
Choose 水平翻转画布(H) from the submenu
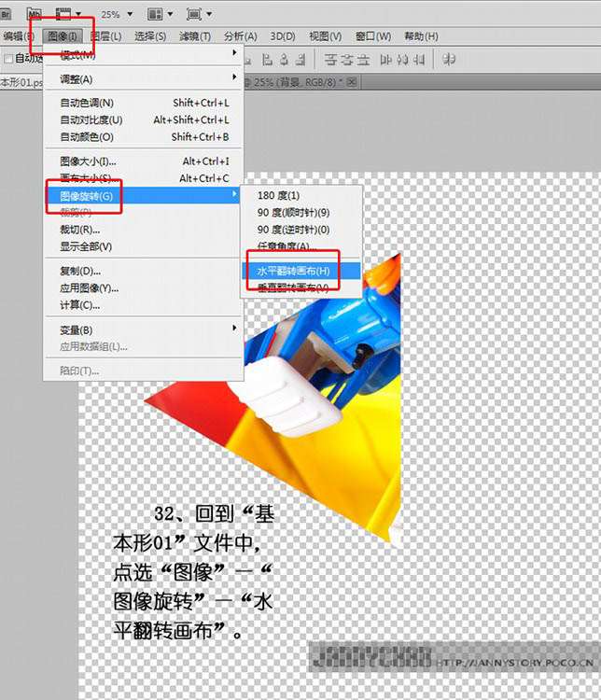[x=293, y=271]
